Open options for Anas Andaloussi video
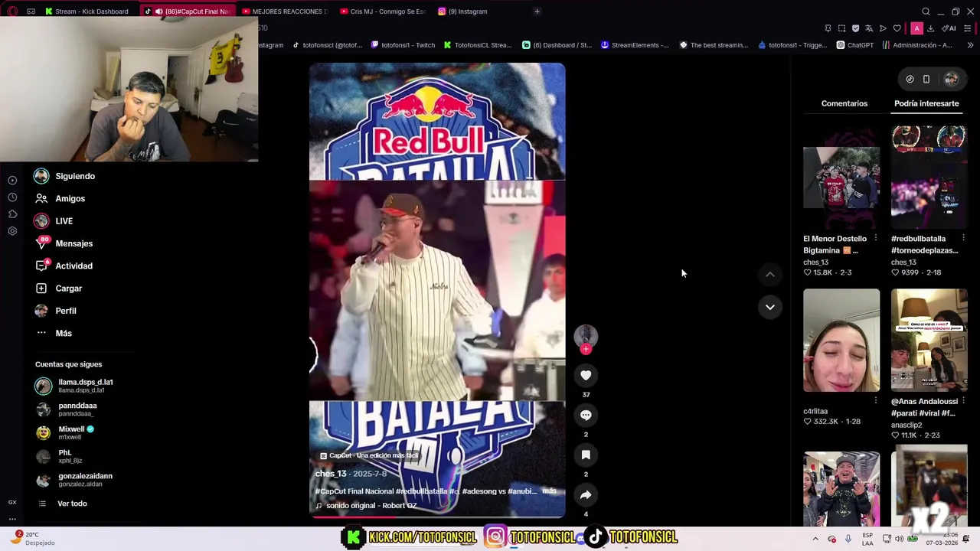The image size is (980, 551). pyautogui.click(x=963, y=400)
